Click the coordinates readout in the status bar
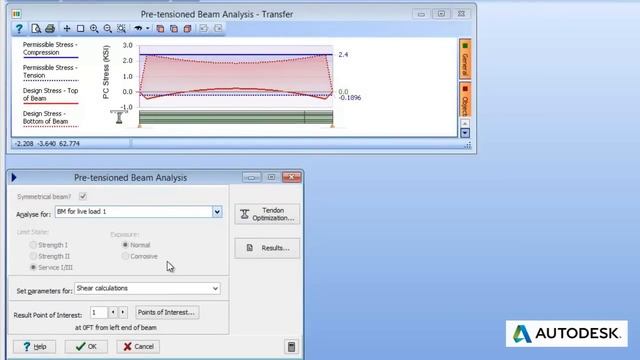Image resolution: width=640 pixels, height=360 pixels. click(47, 144)
